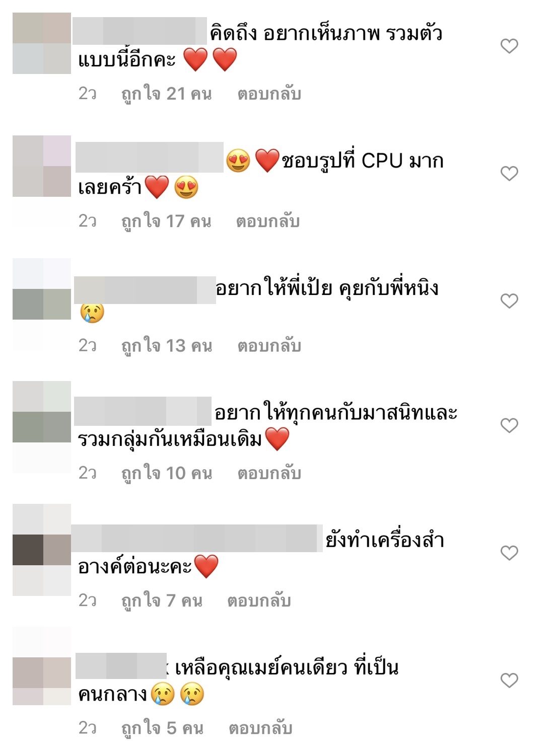
Task: Open avatar of the last commenter
Action: click(42, 681)
